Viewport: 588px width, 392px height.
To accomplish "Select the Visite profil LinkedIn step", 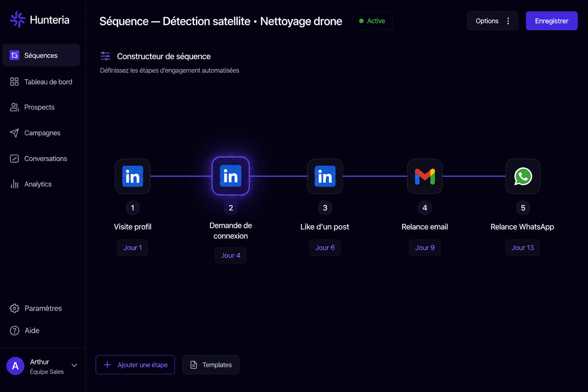I will 132,176.
